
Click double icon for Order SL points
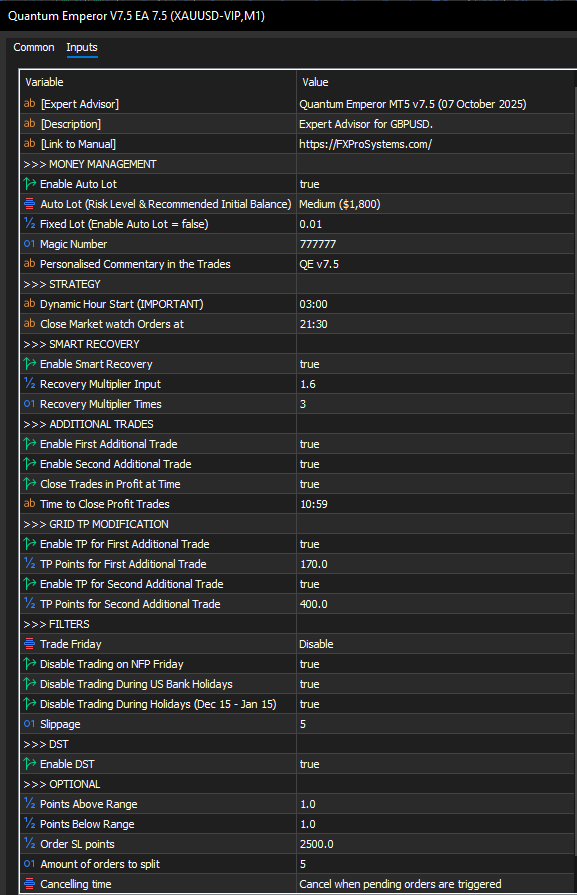[x=30, y=844]
